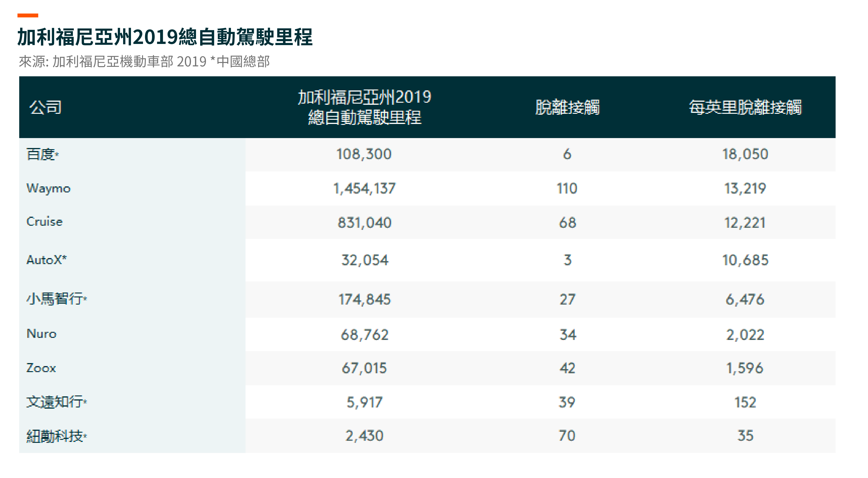Click the miles-per-disengagement value 2,022
Viewport: 868px width, 478px height.
(745, 335)
